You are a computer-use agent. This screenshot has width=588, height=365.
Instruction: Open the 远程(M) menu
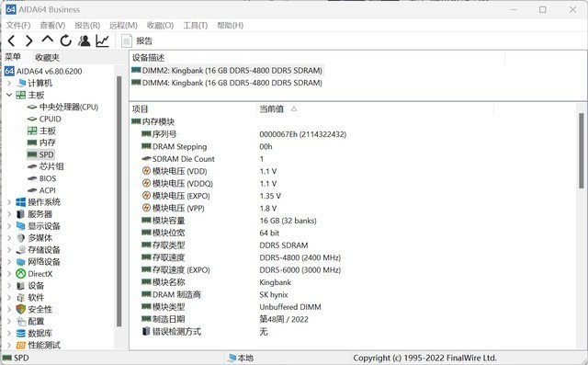123,25
